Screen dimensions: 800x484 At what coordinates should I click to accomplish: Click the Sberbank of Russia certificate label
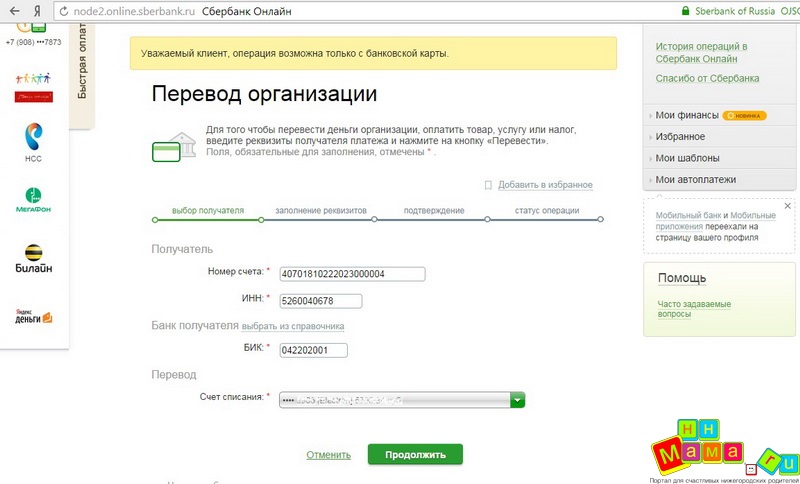tap(735, 11)
